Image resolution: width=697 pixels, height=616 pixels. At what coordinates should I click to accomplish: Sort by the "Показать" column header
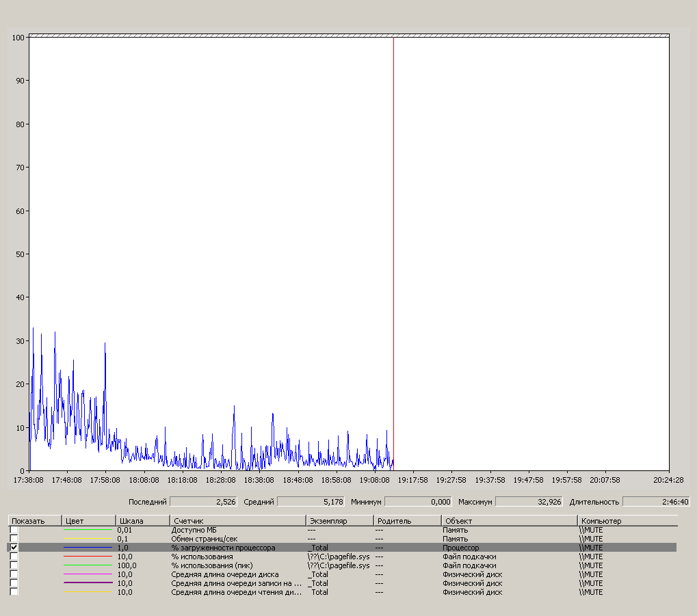tap(34, 521)
